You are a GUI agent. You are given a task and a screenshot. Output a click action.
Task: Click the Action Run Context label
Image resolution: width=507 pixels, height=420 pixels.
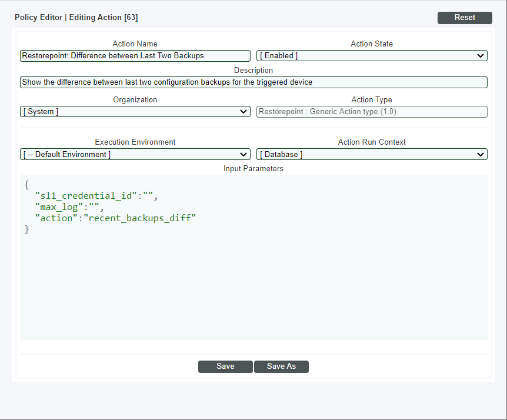372,142
